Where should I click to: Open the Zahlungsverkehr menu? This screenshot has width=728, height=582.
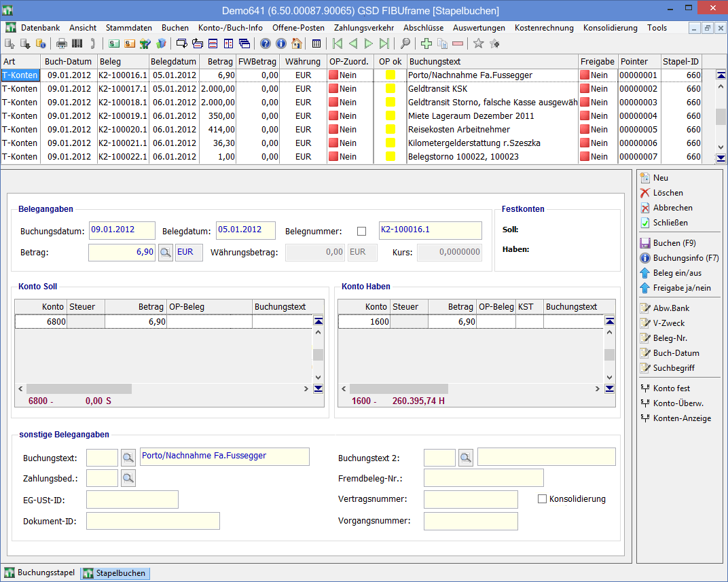pyautogui.click(x=363, y=28)
